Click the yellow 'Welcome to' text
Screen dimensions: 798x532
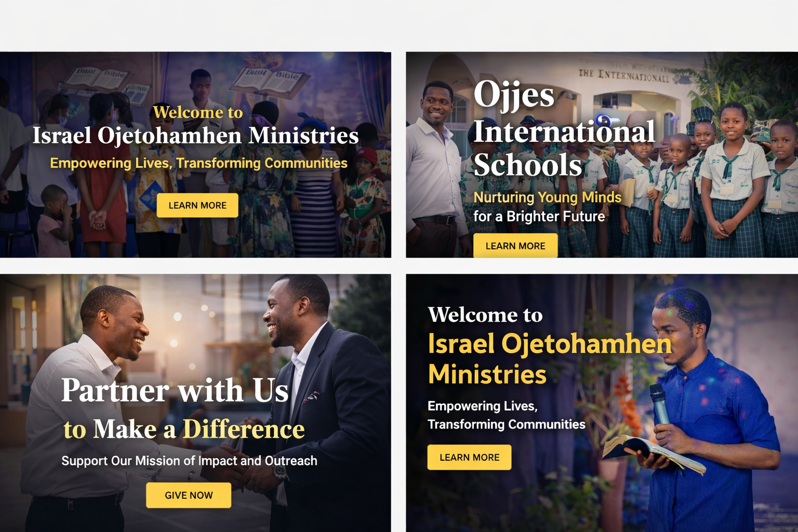tap(198, 112)
